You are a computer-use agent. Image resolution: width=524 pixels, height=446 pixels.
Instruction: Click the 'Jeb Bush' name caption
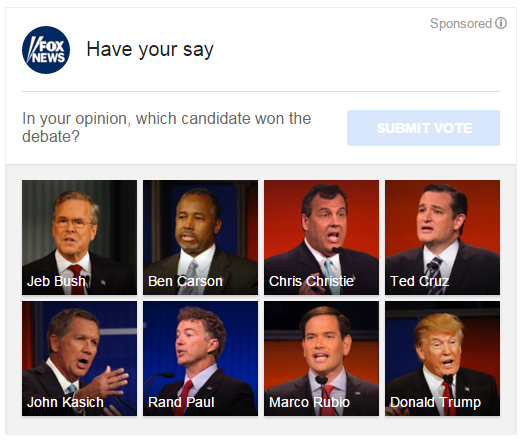click(56, 281)
